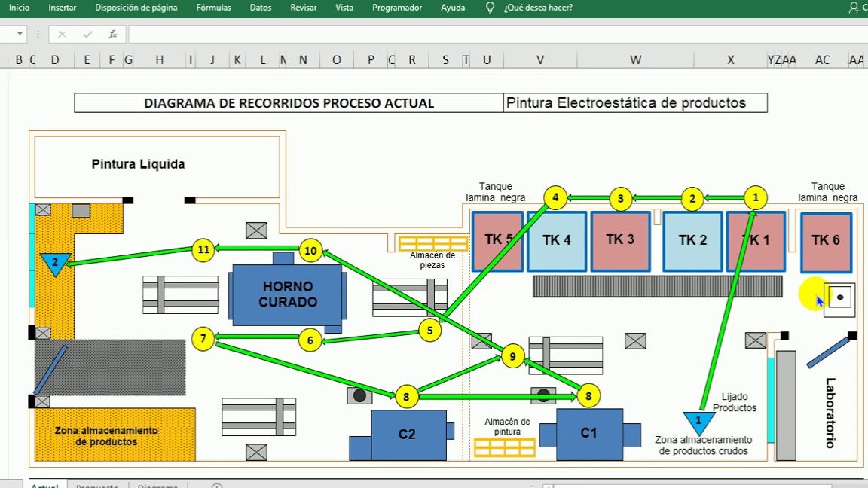Viewport: 868px width, 488px height.
Task: Open the Name Box dropdown arrow
Action: (20, 33)
